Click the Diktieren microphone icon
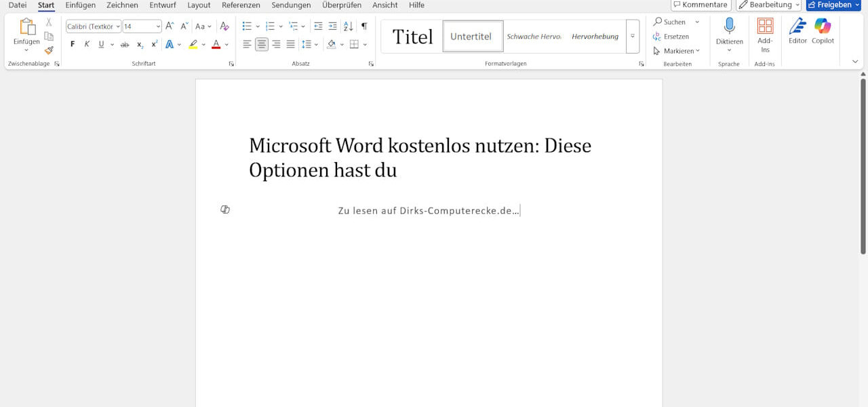 (x=730, y=26)
